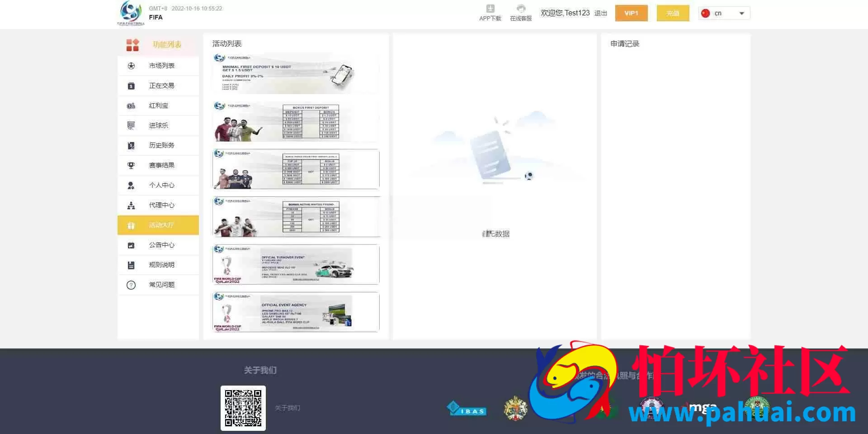Click the FIFA football logo in header
This screenshot has width=868, height=434.
pos(131,13)
